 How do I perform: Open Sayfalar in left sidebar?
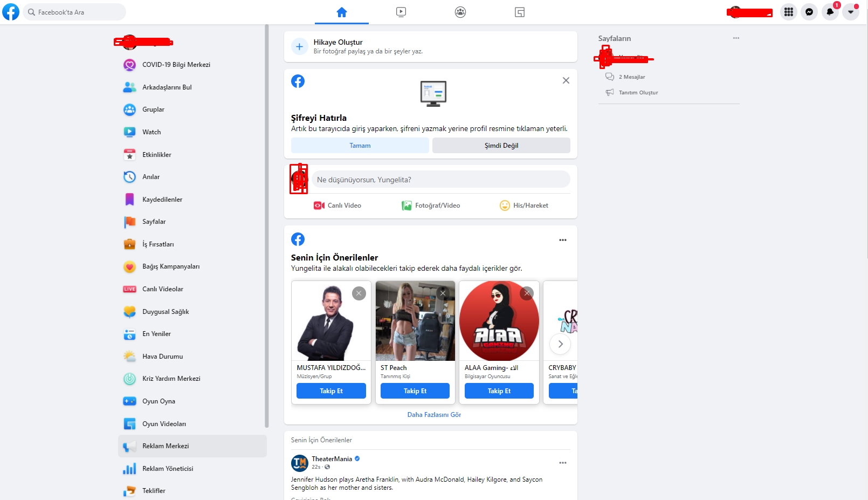point(192,222)
